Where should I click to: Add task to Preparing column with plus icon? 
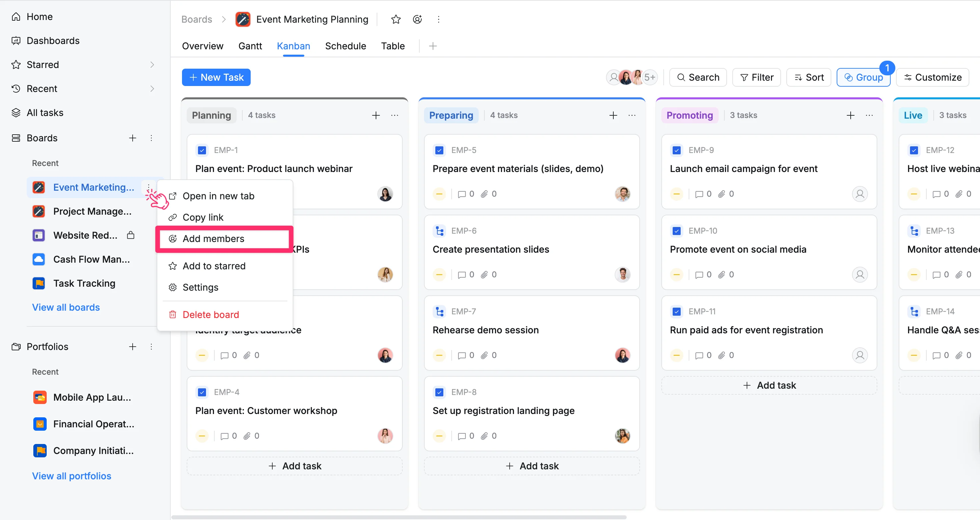coord(613,115)
